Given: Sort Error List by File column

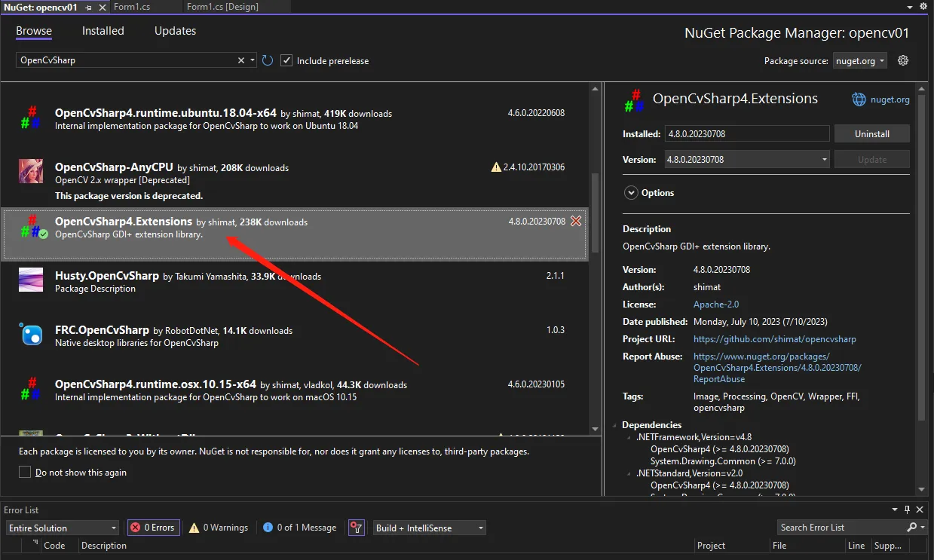Looking at the screenshot, I should click(x=779, y=546).
